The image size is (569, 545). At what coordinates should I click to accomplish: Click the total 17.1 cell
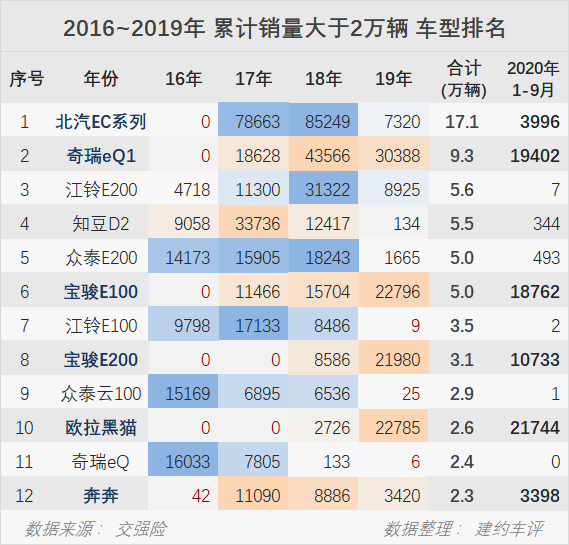pyautogui.click(x=462, y=122)
